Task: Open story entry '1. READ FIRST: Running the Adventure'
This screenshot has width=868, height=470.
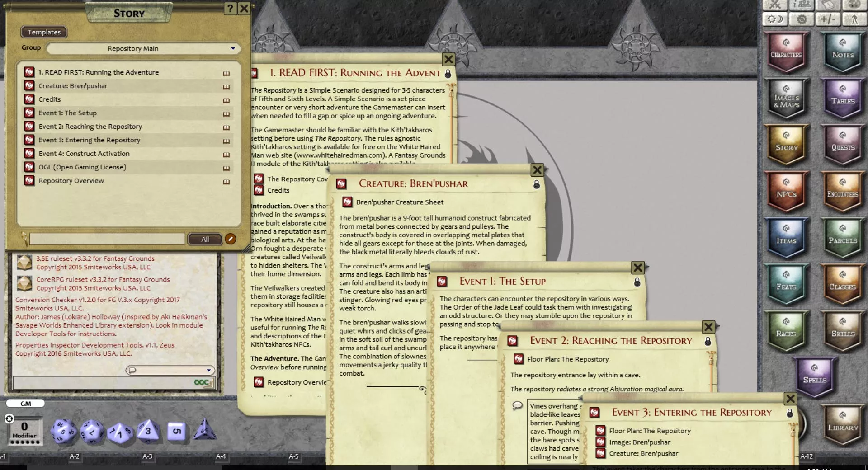Action: tap(99, 72)
